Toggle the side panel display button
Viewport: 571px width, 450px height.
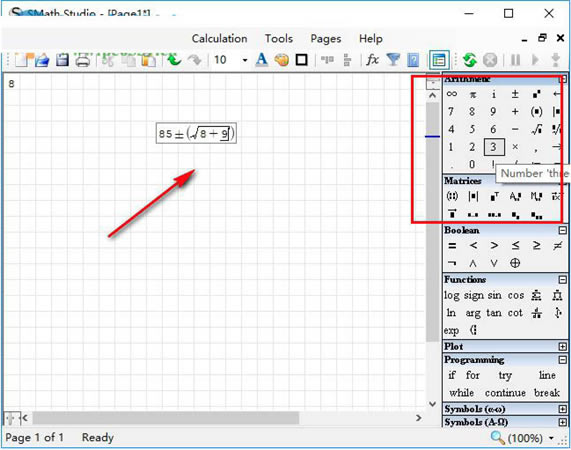(439, 60)
